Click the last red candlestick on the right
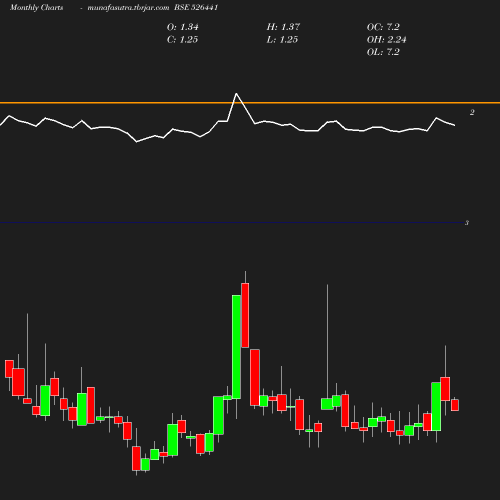 click(x=455, y=405)
